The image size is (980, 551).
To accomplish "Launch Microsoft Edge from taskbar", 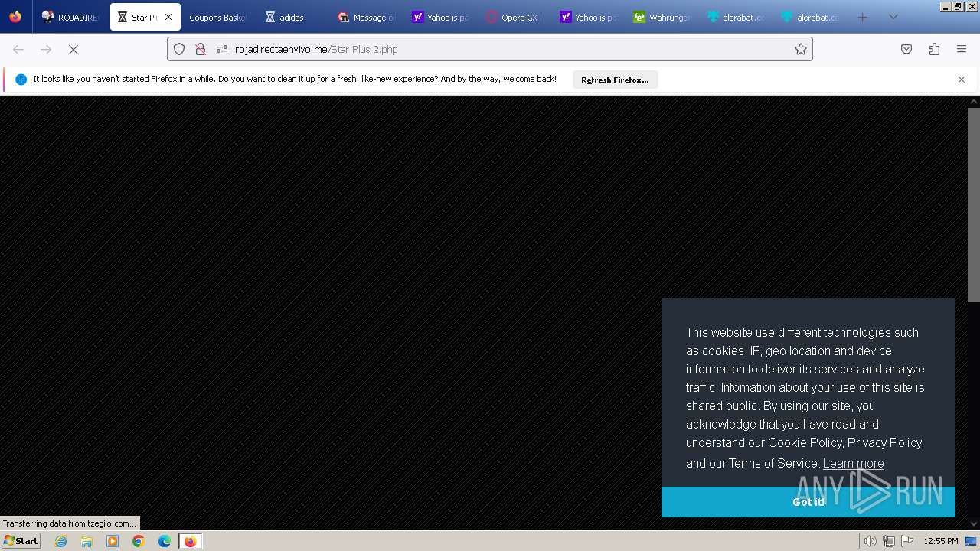I will pyautogui.click(x=165, y=541).
